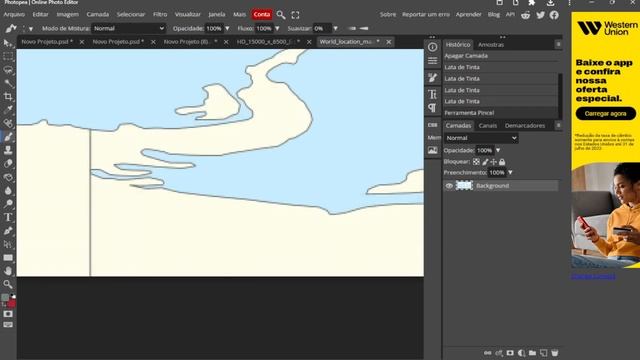Switch to Demarcadores tab

525,126
